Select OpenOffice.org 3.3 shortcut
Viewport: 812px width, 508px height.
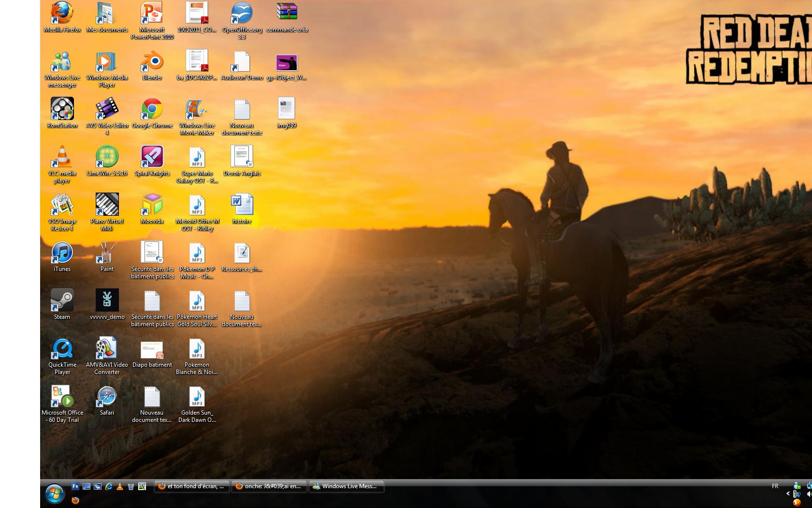click(x=242, y=21)
